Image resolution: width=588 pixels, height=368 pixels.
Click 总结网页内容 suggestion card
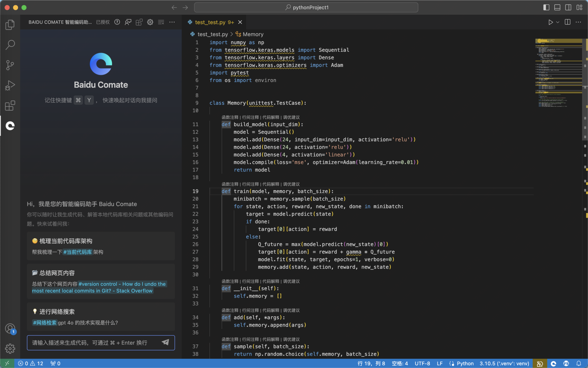pyautogui.click(x=101, y=281)
